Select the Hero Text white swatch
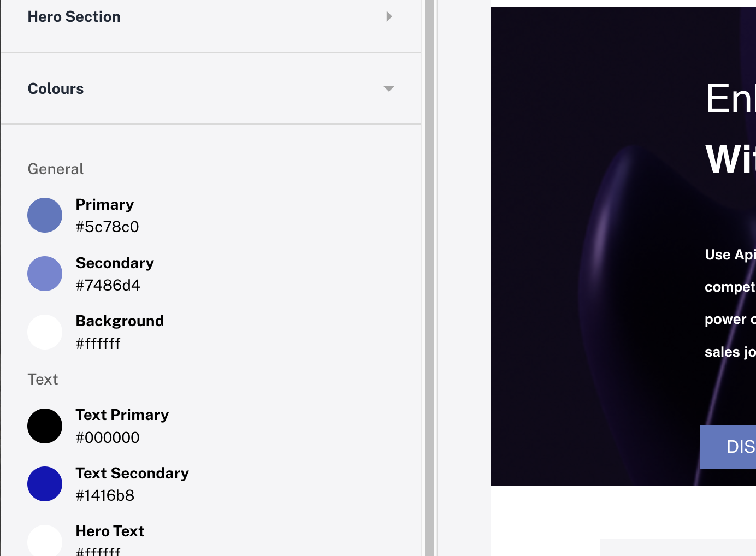Image resolution: width=756 pixels, height=556 pixels. click(45, 542)
